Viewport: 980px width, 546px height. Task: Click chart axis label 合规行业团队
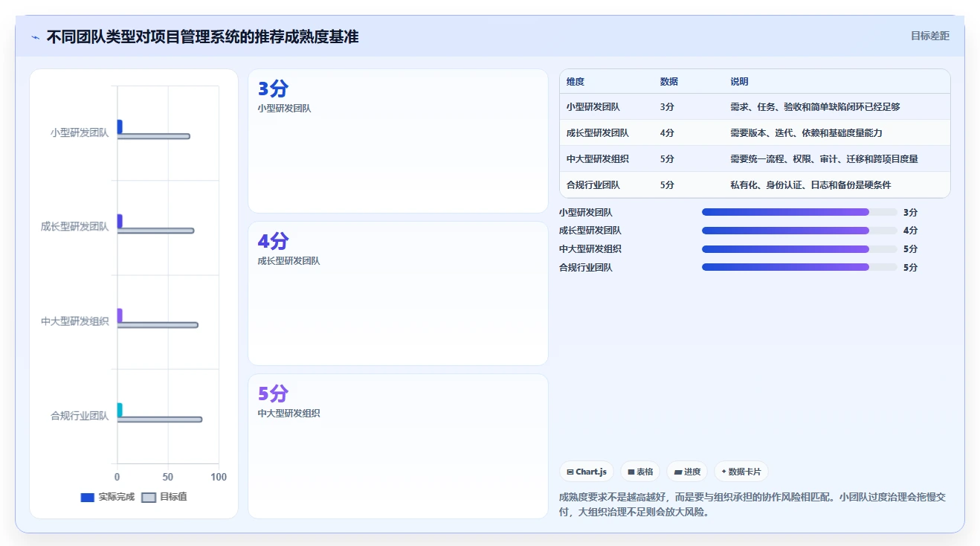tap(80, 416)
